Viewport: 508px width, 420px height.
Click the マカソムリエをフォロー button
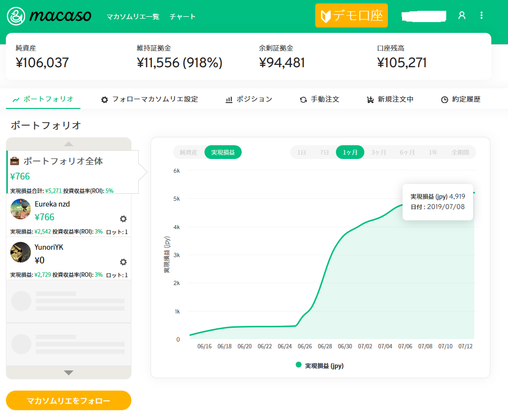point(69,400)
